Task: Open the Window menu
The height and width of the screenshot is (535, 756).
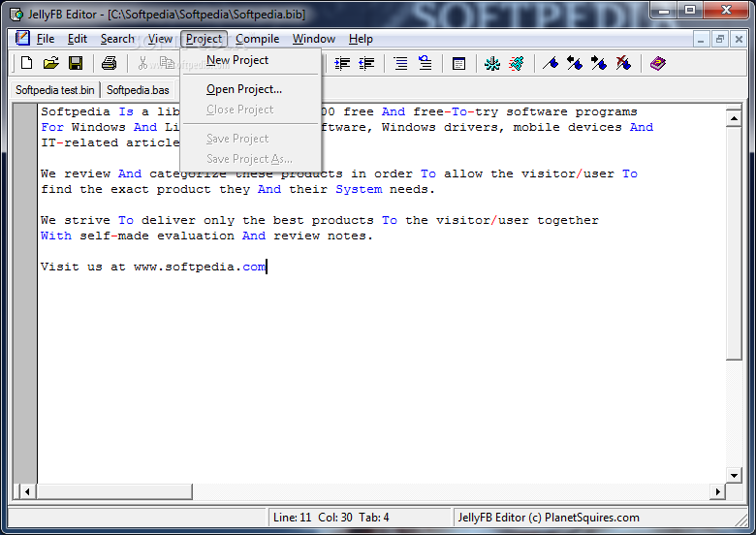Action: tap(314, 39)
